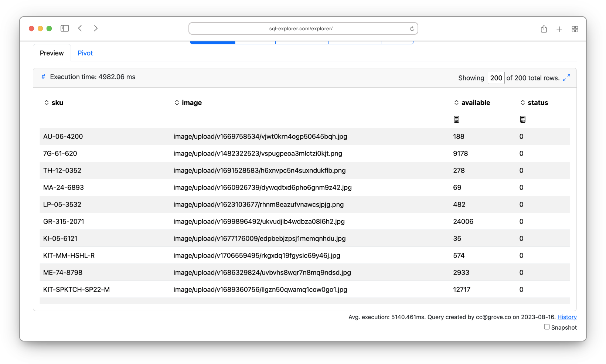Switch to the Pivot tab
This screenshot has height=364, width=606.
click(x=85, y=53)
